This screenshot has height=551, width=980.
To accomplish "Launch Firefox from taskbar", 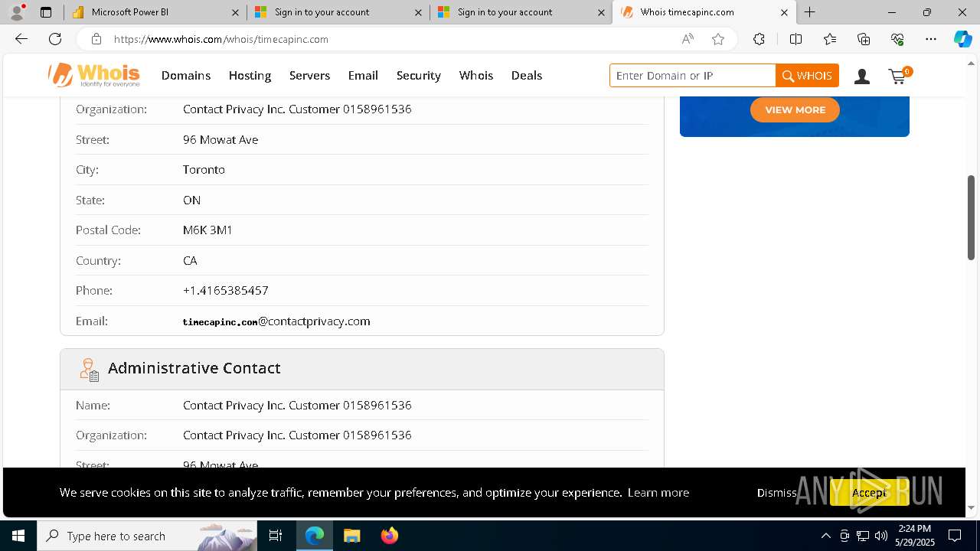I will pyautogui.click(x=389, y=536).
